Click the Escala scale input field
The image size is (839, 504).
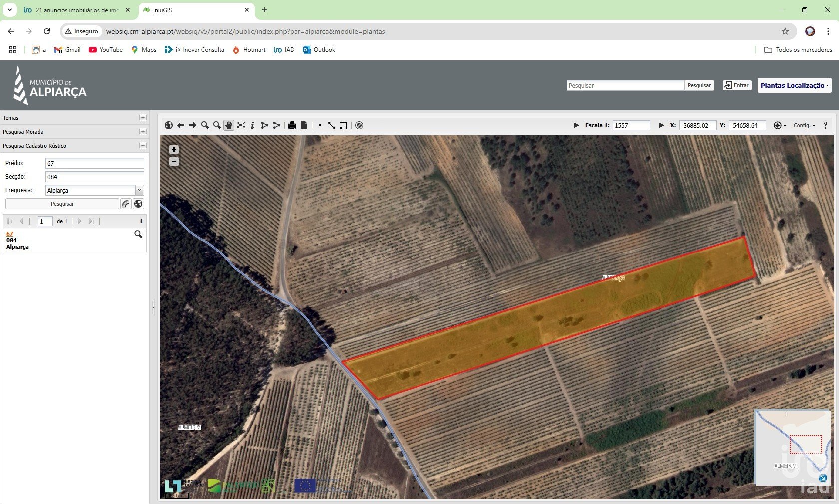[x=631, y=125]
